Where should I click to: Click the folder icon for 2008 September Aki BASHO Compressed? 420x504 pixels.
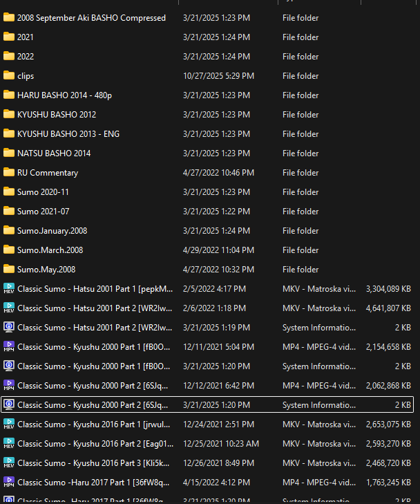pyautogui.click(x=9, y=17)
